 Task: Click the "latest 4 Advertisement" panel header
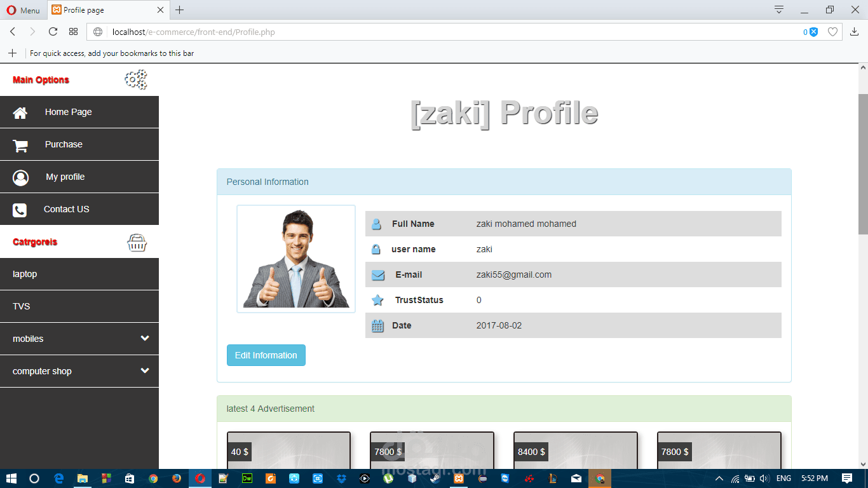coord(504,409)
